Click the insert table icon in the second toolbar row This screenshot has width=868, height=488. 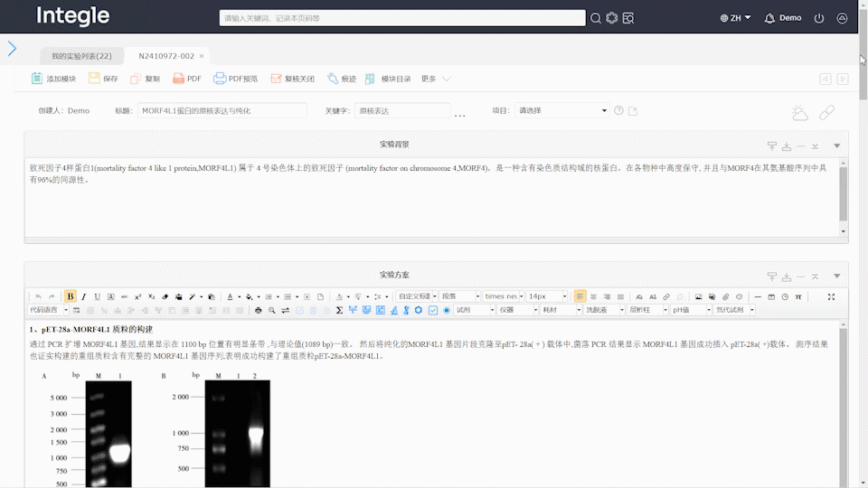pos(76,310)
